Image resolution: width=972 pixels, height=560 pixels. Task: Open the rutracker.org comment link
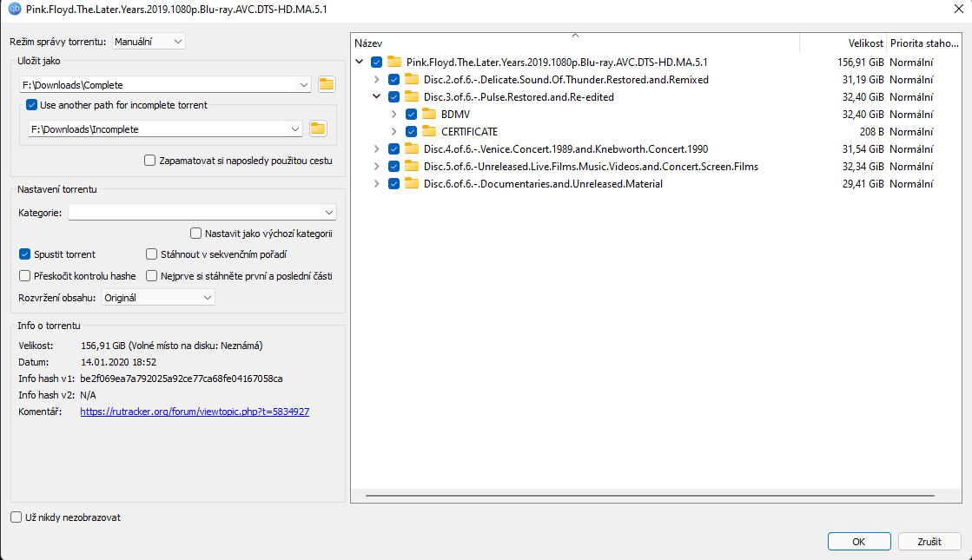pyautogui.click(x=195, y=412)
